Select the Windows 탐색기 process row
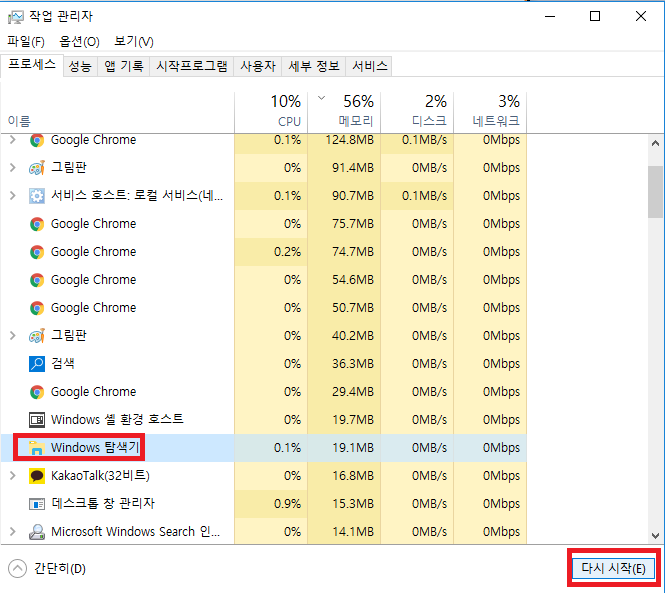This screenshot has height=593, width=665. 264,448
